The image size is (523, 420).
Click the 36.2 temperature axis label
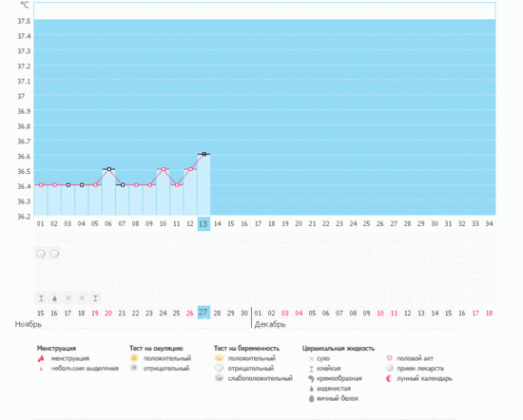[x=24, y=217]
